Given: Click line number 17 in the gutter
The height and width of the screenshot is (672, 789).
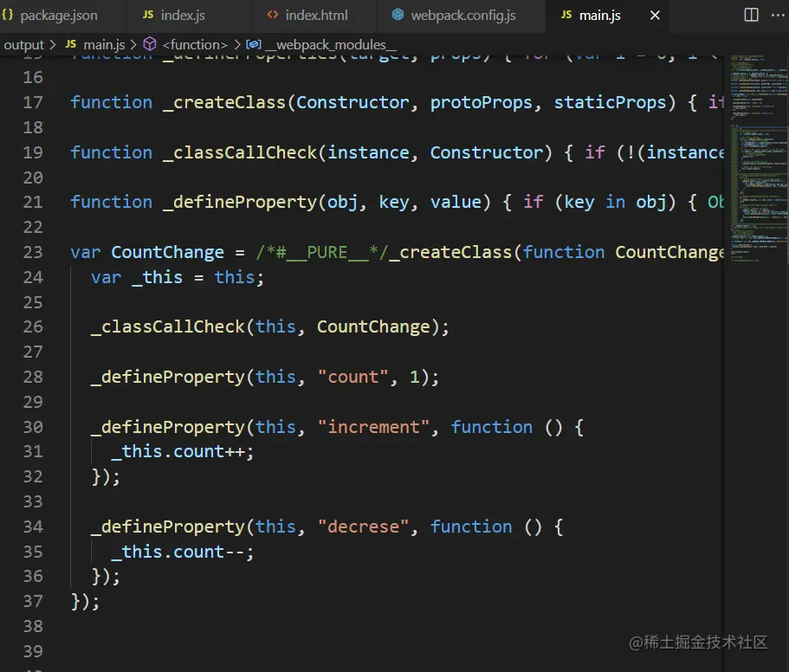Looking at the screenshot, I should coord(33,102).
